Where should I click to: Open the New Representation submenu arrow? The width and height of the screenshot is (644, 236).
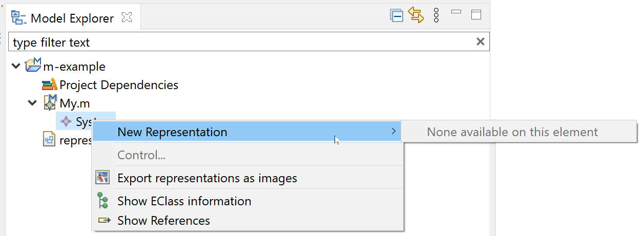pyautogui.click(x=393, y=132)
